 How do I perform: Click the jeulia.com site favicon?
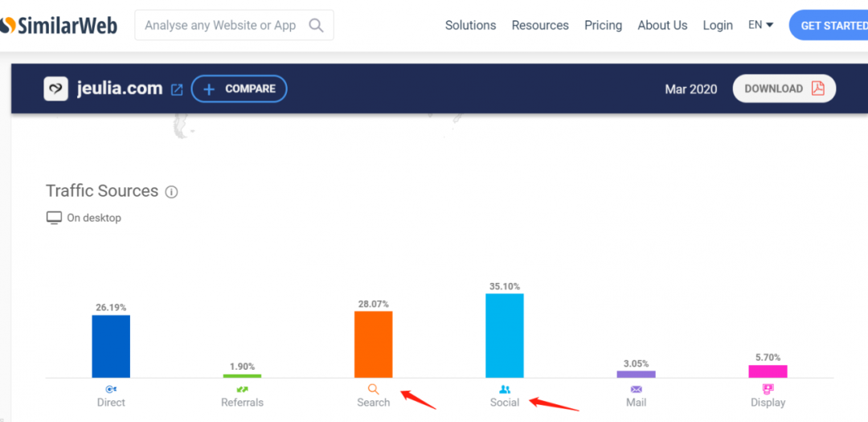coord(55,89)
